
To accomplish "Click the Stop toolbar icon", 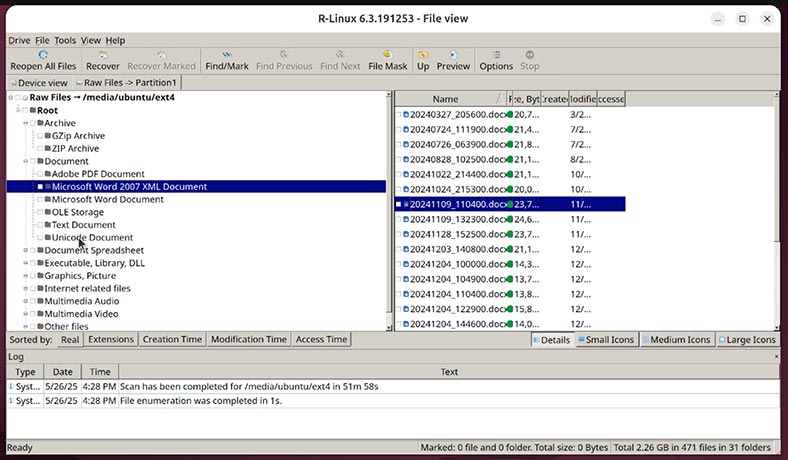I will point(530,55).
